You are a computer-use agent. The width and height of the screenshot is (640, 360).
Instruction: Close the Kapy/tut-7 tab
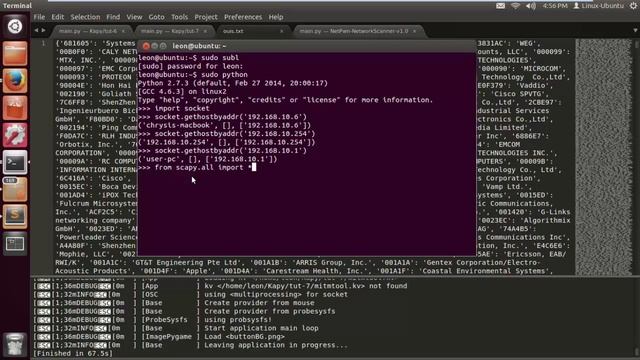(x=205, y=31)
